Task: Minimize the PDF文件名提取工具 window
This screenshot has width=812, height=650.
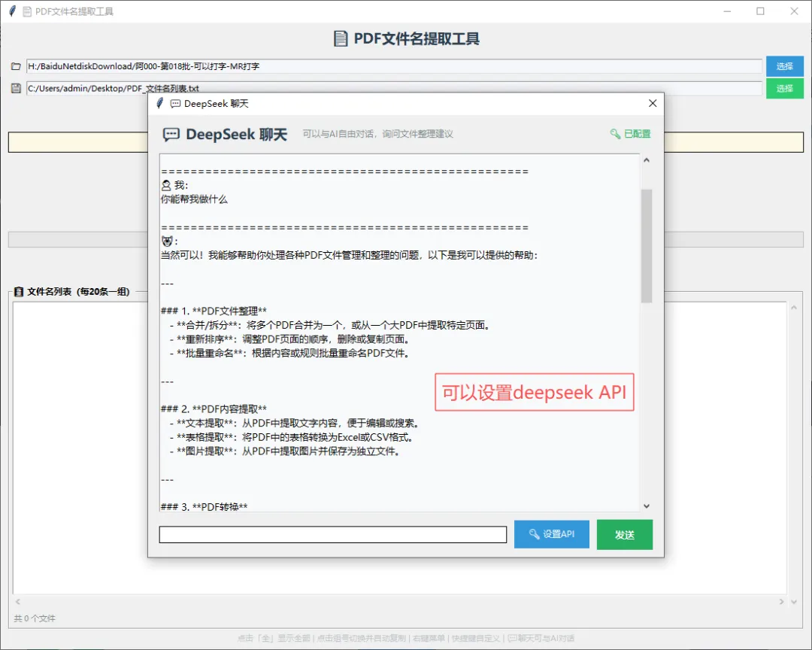Action: pos(727,11)
